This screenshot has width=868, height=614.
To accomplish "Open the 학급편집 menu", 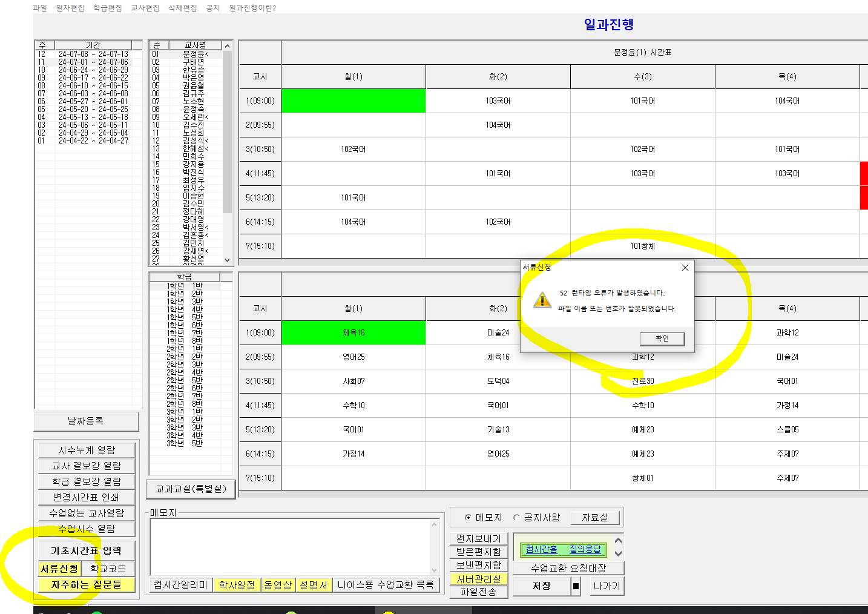I will click(108, 8).
